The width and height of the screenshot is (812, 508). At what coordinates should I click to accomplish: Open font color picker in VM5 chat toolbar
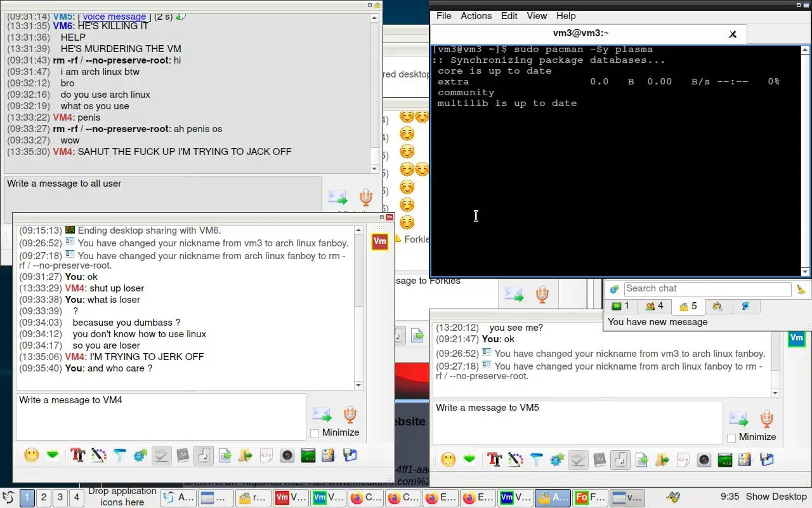516,459
